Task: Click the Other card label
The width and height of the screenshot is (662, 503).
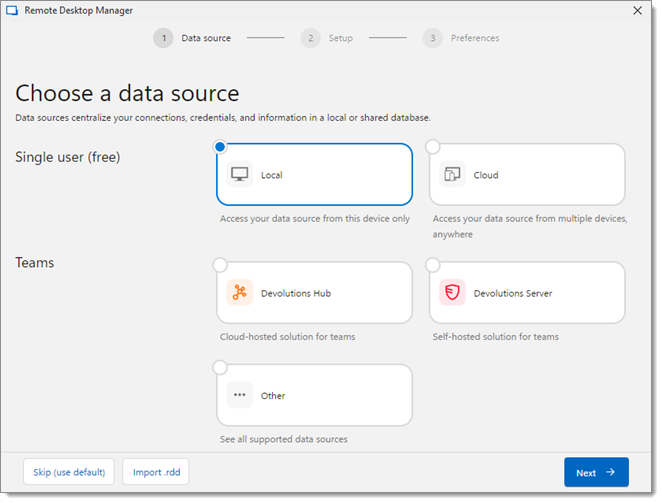Action: click(273, 396)
